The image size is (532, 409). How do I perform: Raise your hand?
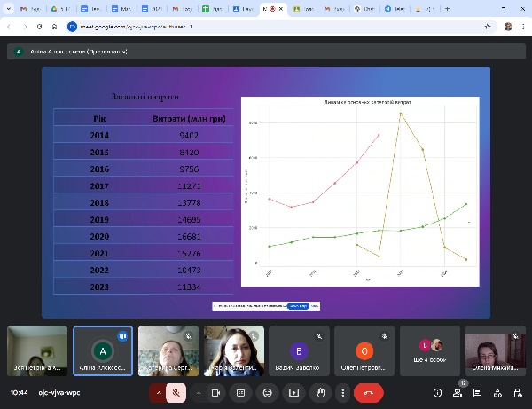pos(320,392)
